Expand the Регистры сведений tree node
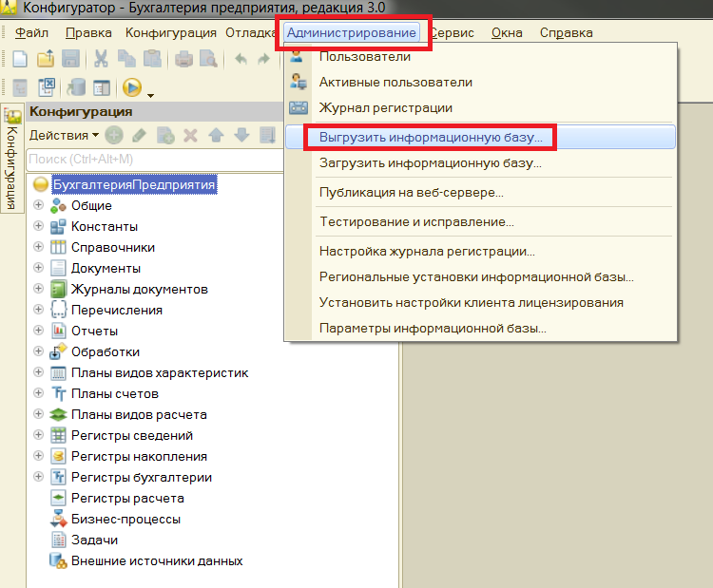 click(39, 435)
